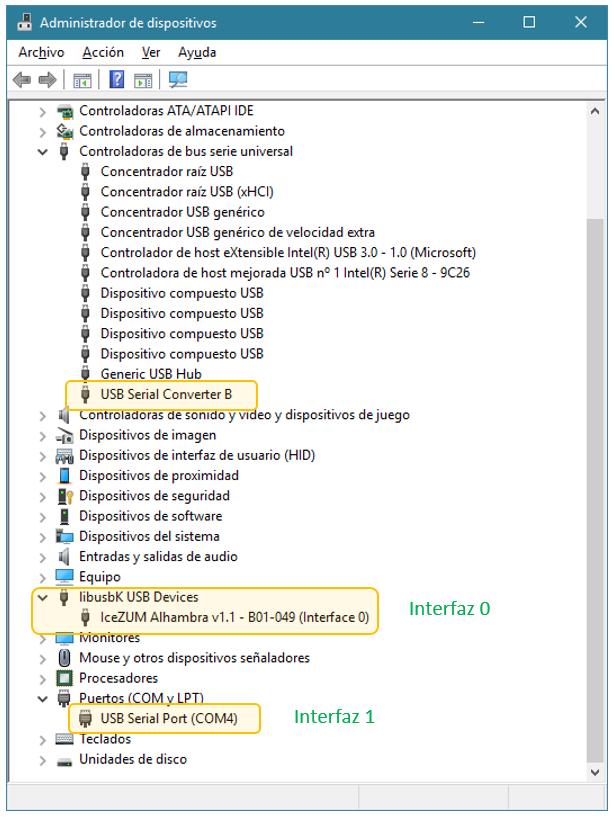Click the Dispositivos de imagen camera icon
Viewport: 615px width, 819px height.
click(x=65, y=435)
